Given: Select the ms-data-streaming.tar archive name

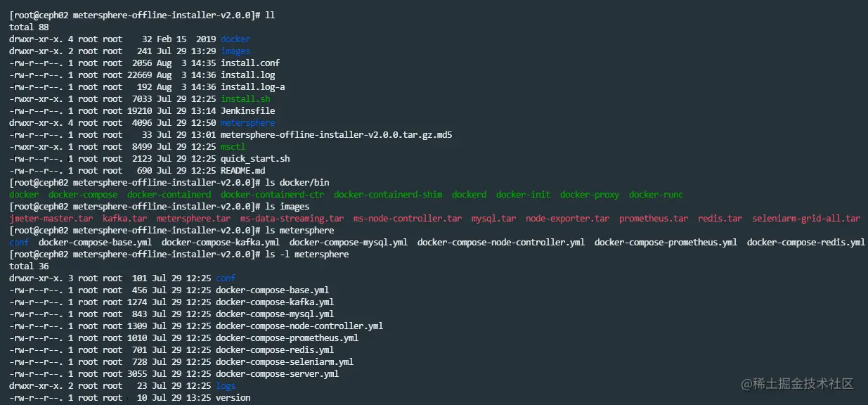Looking at the screenshot, I should [292, 219].
